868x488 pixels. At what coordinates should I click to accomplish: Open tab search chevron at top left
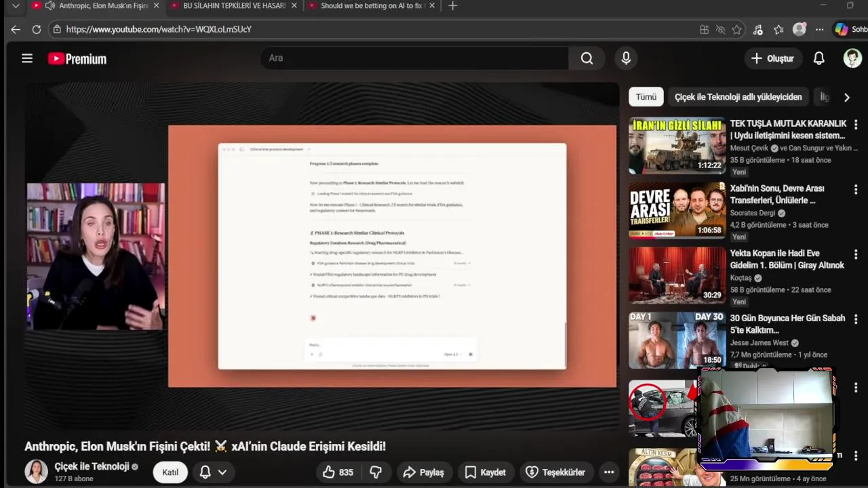tap(16, 5)
